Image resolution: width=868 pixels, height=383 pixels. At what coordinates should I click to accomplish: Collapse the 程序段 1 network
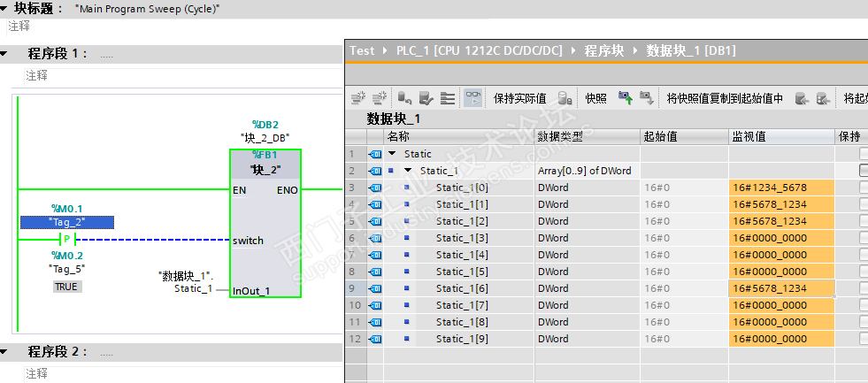[x=4, y=54]
